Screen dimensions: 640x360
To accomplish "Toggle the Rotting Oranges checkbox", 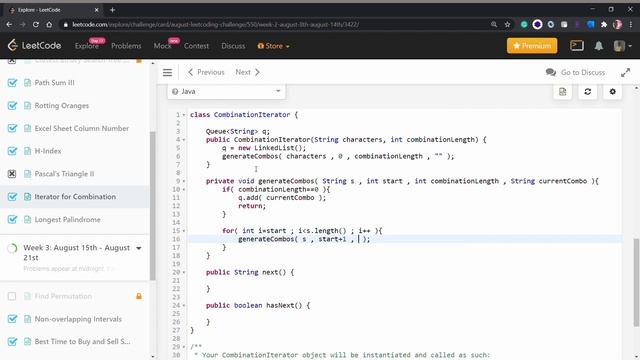I will point(12,106).
